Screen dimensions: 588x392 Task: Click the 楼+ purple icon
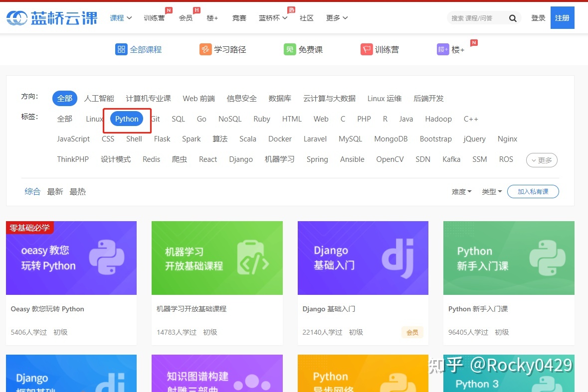point(443,49)
